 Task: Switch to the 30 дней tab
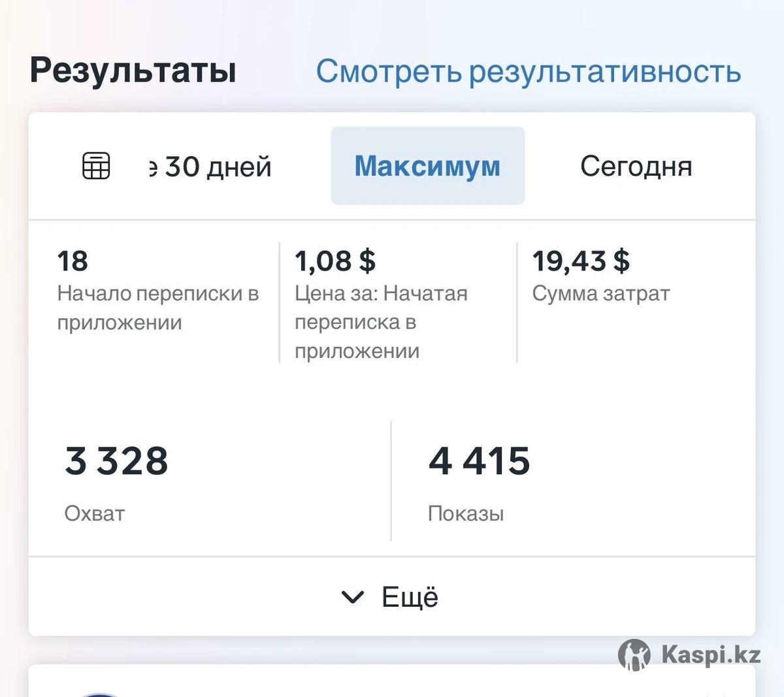click(x=210, y=167)
